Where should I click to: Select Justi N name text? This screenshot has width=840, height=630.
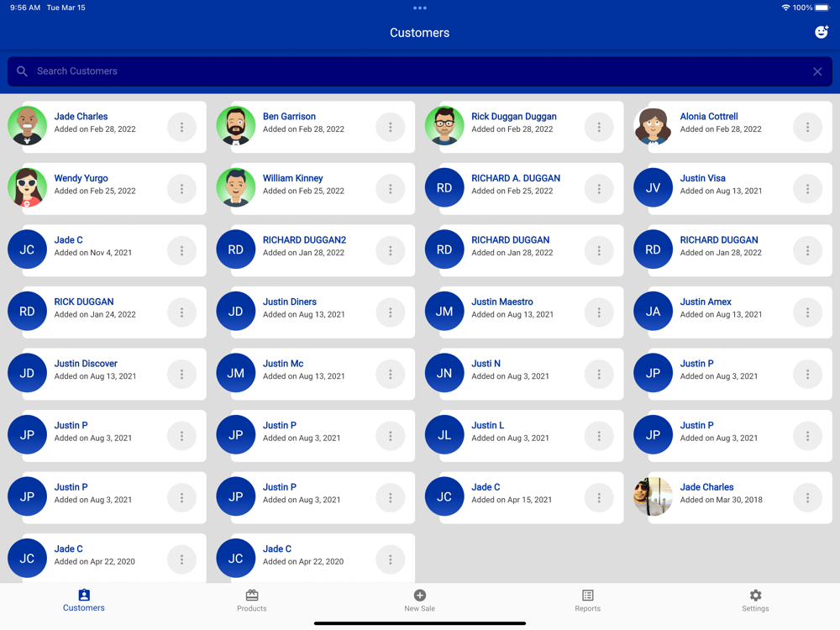486,363
